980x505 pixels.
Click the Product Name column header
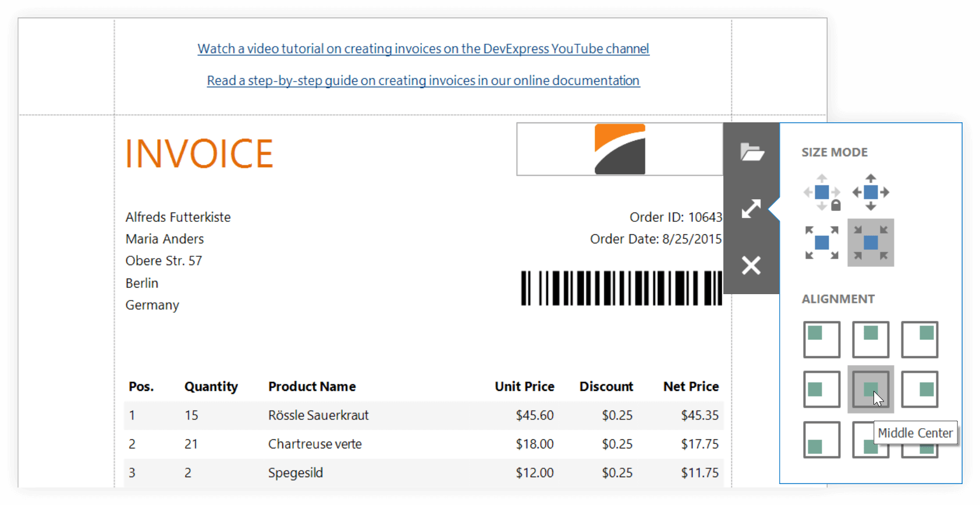click(312, 387)
